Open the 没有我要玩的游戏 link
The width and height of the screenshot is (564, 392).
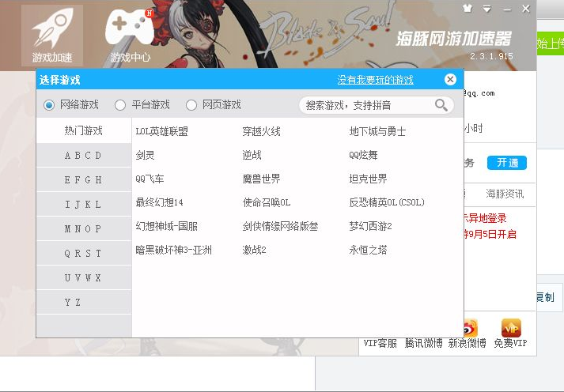click(375, 80)
